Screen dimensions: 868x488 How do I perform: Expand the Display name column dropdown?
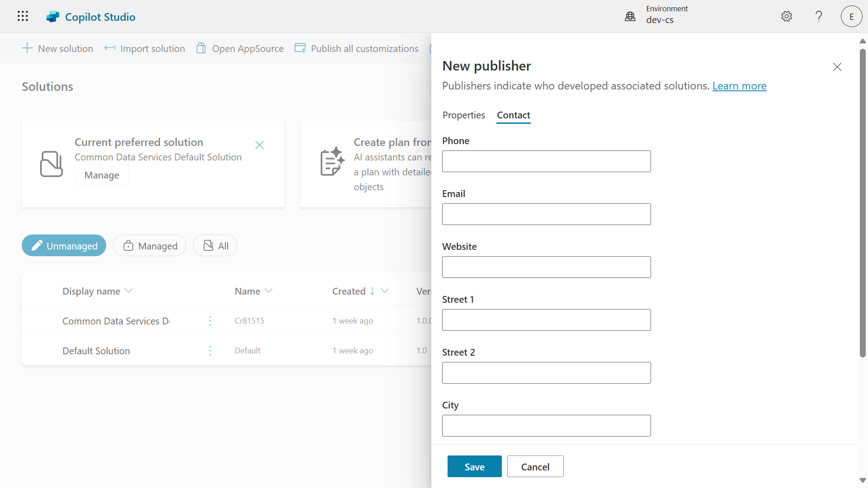click(x=128, y=291)
